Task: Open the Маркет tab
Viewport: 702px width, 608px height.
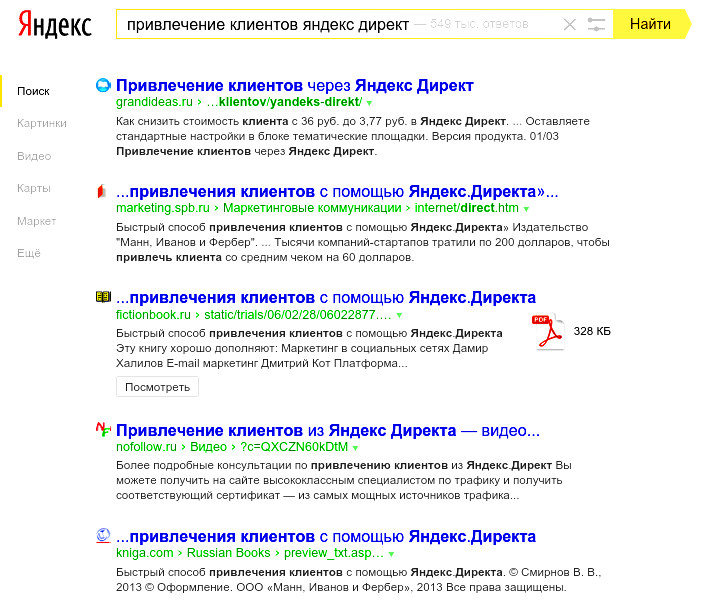Action: tap(36, 221)
